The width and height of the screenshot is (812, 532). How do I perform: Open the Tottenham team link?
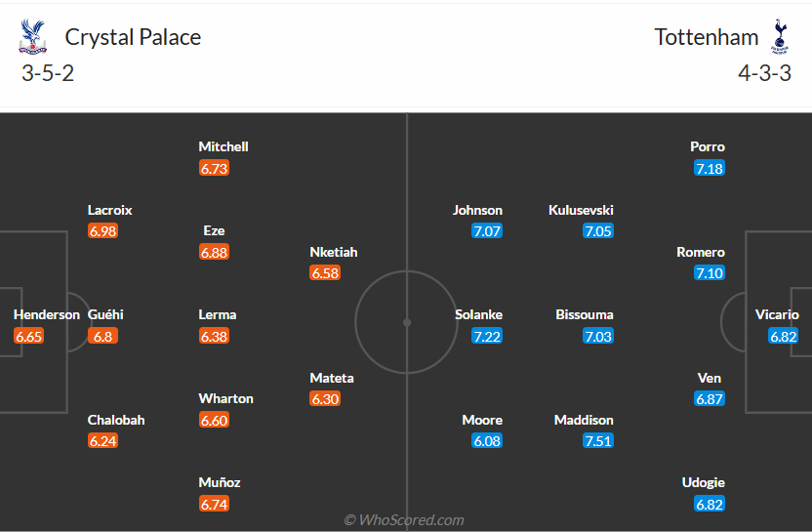pyautogui.click(x=706, y=37)
